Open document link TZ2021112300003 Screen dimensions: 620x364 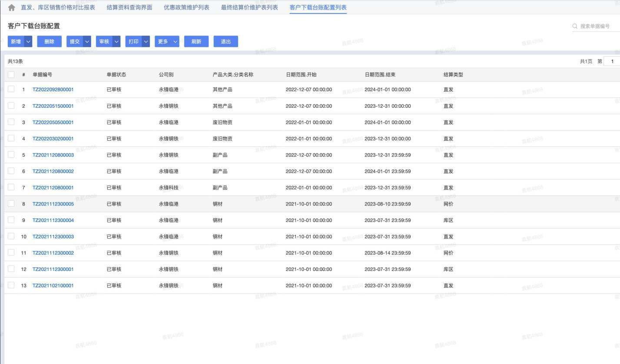[53, 237]
